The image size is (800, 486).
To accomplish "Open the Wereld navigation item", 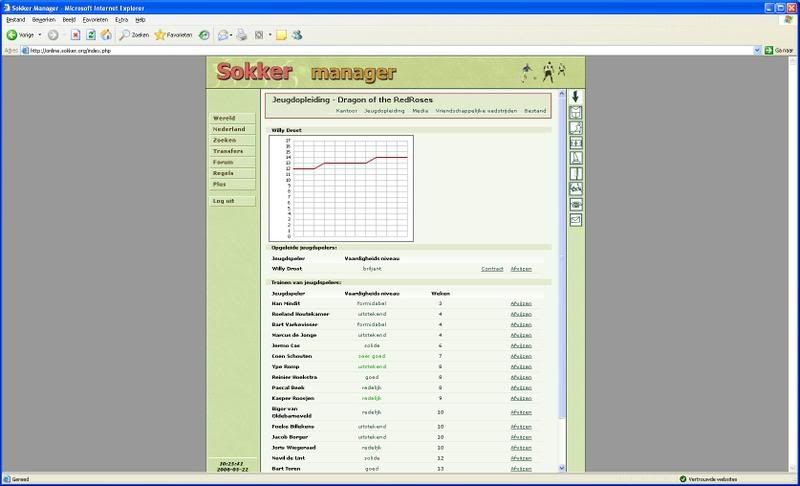I will (232, 118).
